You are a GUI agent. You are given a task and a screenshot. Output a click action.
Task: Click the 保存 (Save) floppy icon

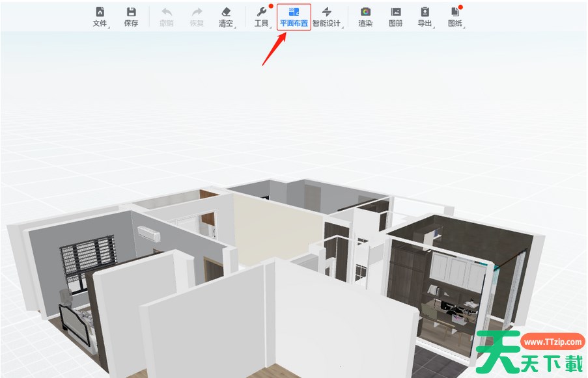click(x=131, y=12)
